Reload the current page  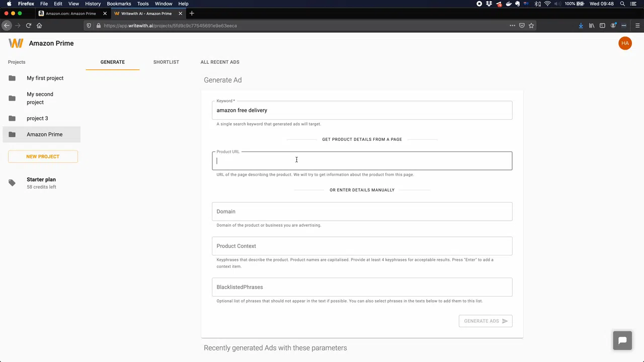pyautogui.click(x=29, y=26)
